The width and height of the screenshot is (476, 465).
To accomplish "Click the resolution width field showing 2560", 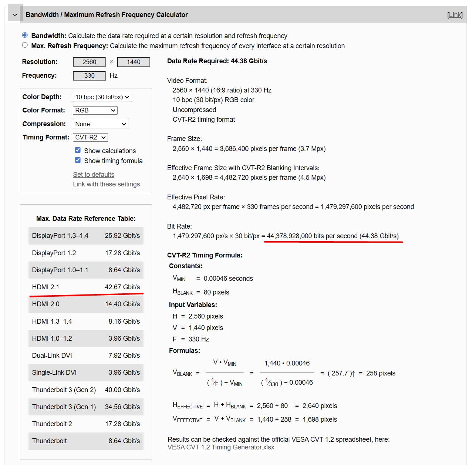I will 89,62.
